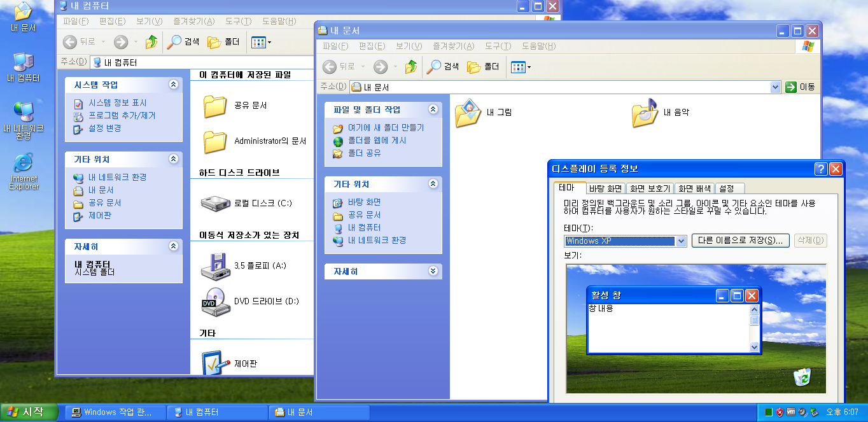The height and width of the screenshot is (422, 868).
Task: Open the 내 문서 desktop icon
Action: 24,16
